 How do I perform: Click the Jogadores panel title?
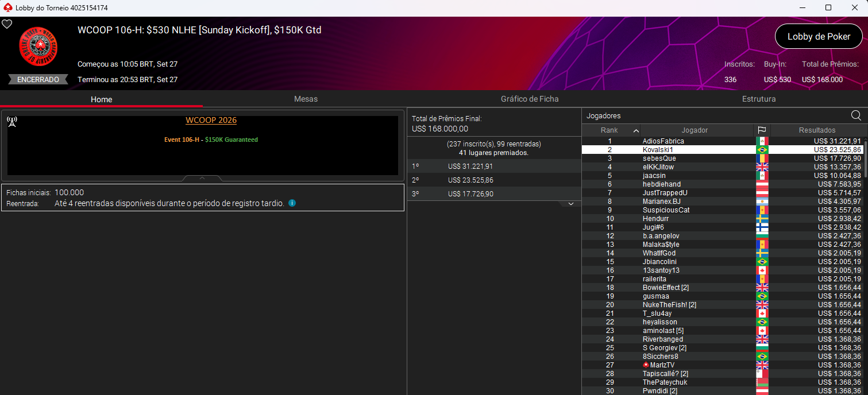click(603, 116)
